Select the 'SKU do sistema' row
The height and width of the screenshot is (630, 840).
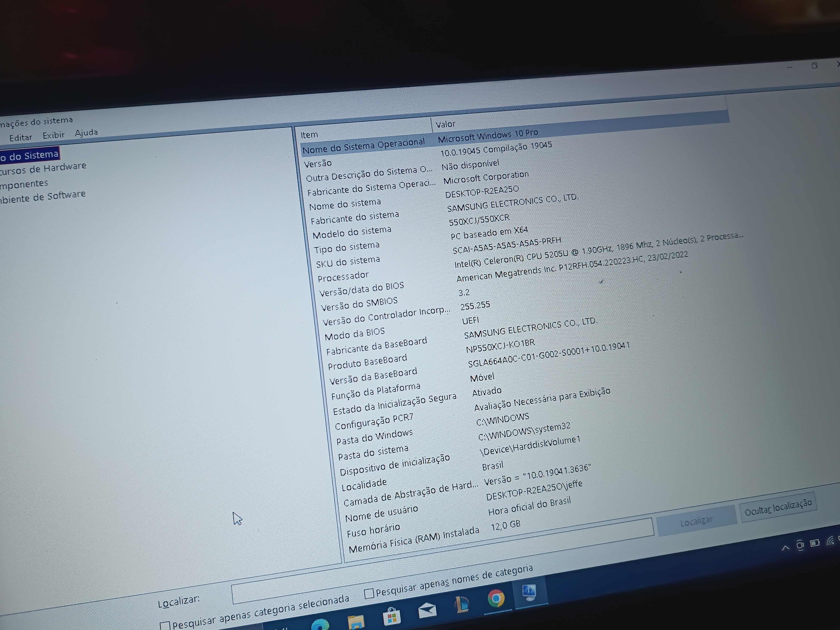[x=348, y=262]
